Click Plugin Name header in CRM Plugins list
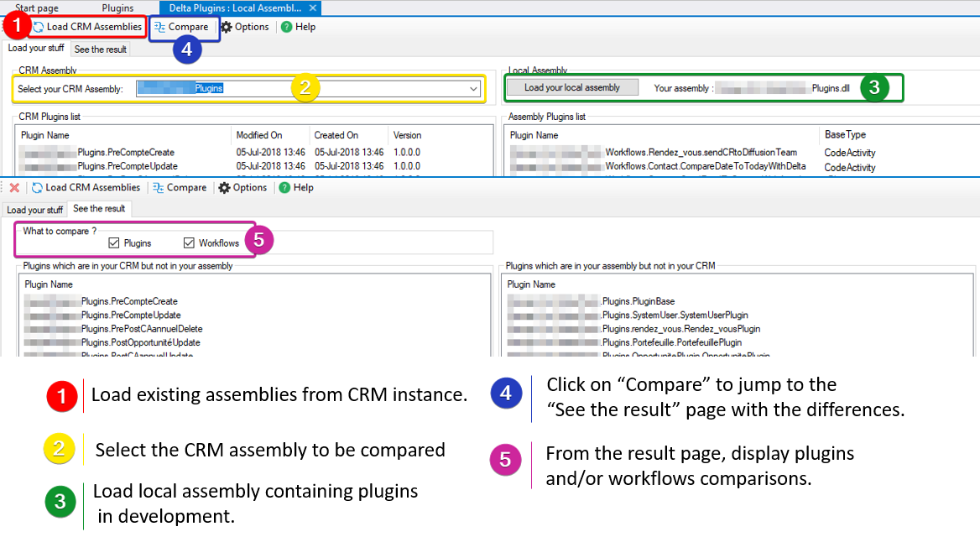 coord(45,135)
